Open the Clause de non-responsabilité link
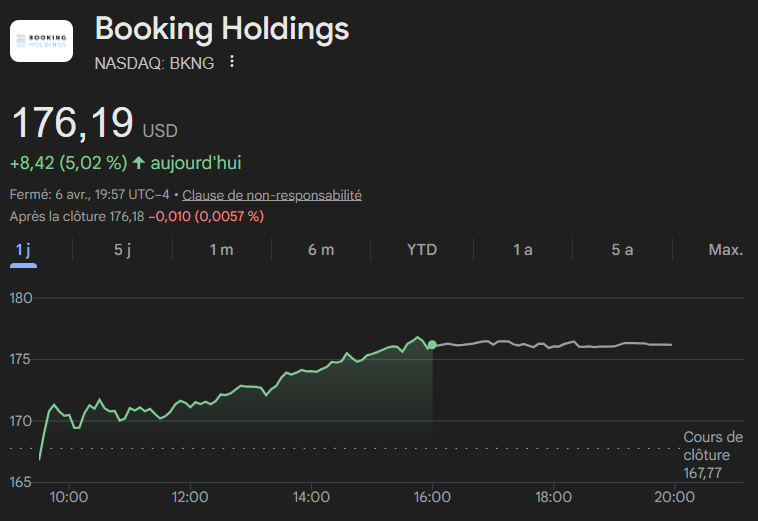758x521 pixels. [x=271, y=195]
